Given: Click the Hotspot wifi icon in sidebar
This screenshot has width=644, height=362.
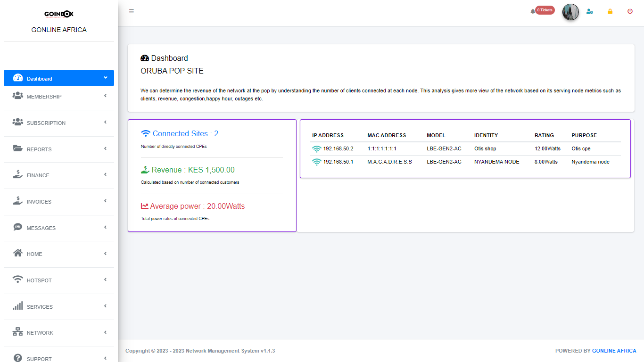Looking at the screenshot, I should (x=18, y=280).
